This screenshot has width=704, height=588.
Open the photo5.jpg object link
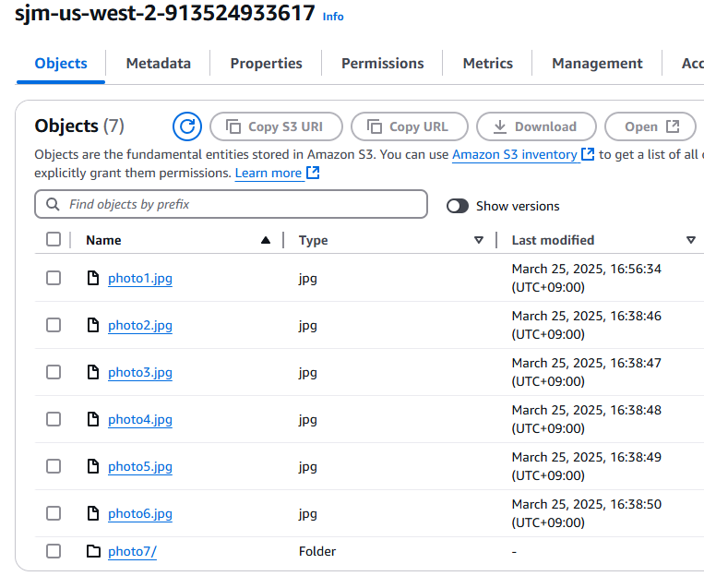pos(140,467)
